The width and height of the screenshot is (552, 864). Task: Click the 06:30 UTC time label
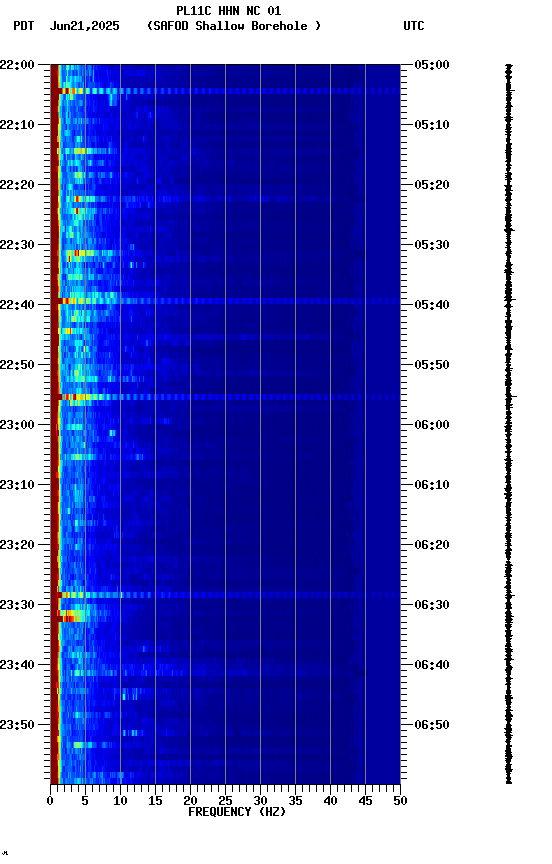pos(432,605)
